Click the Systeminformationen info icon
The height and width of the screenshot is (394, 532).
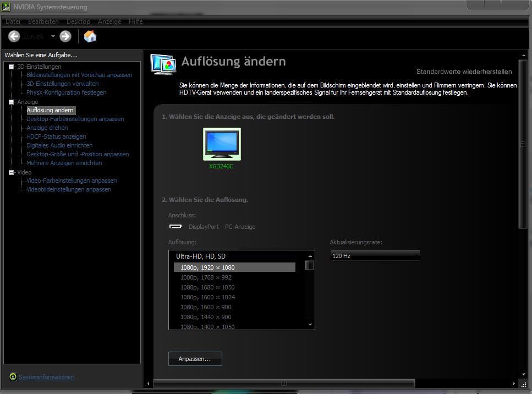13,376
